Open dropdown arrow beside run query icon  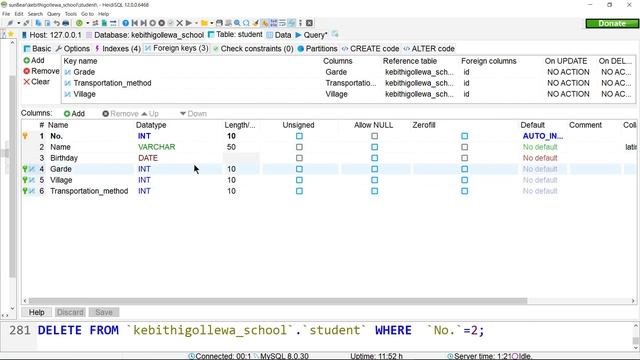pos(196,23)
